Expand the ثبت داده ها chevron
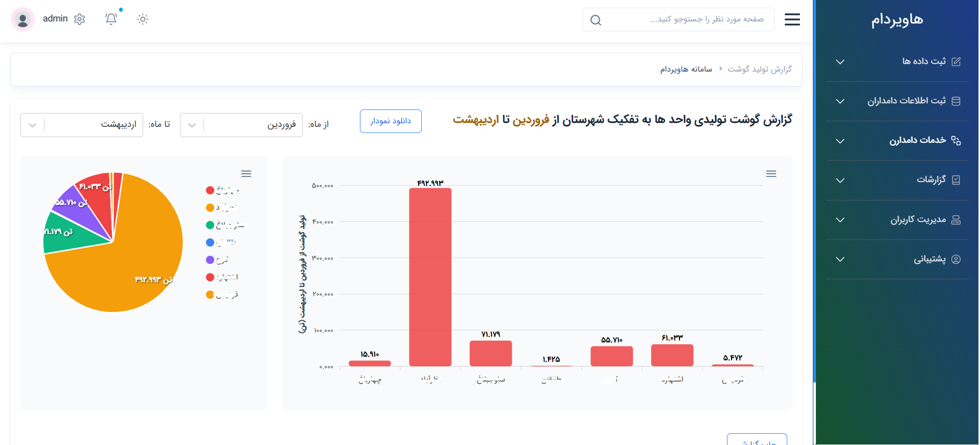This screenshot has width=980, height=445. [x=840, y=62]
